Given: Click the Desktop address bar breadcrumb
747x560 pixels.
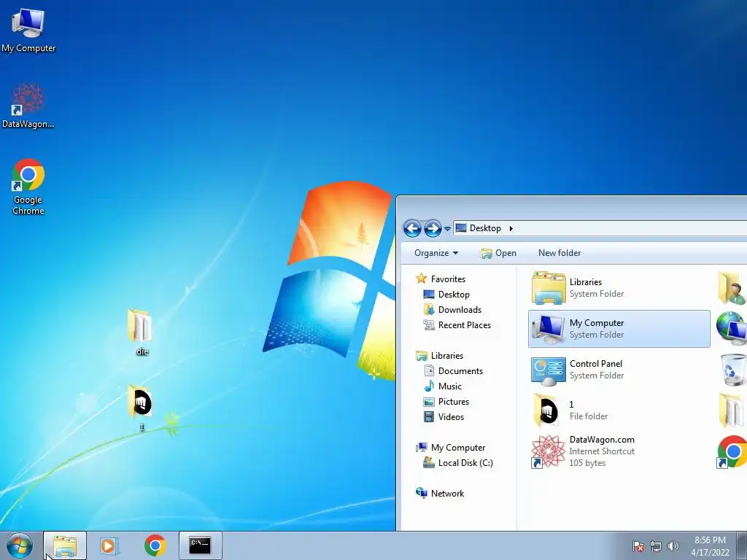Looking at the screenshot, I should click(x=485, y=228).
